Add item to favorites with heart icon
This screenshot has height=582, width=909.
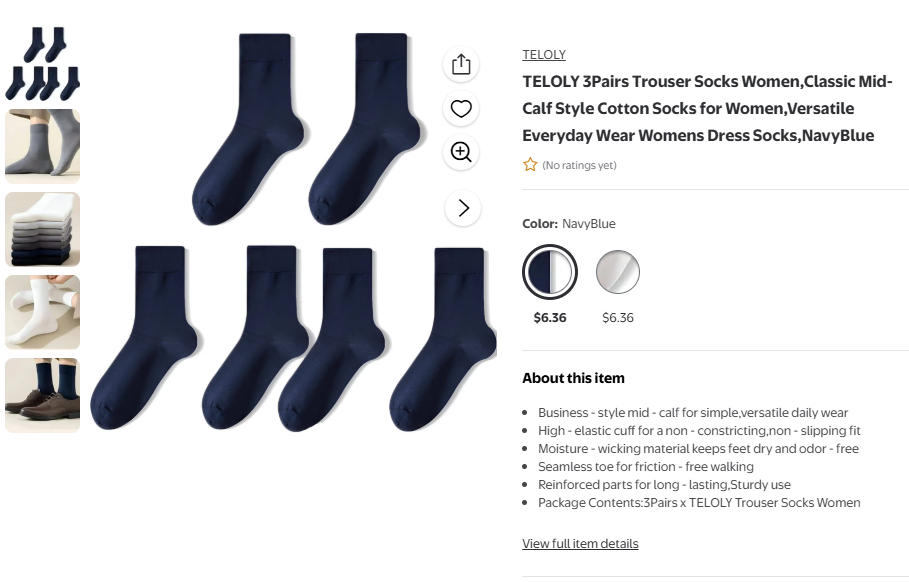coord(461,108)
